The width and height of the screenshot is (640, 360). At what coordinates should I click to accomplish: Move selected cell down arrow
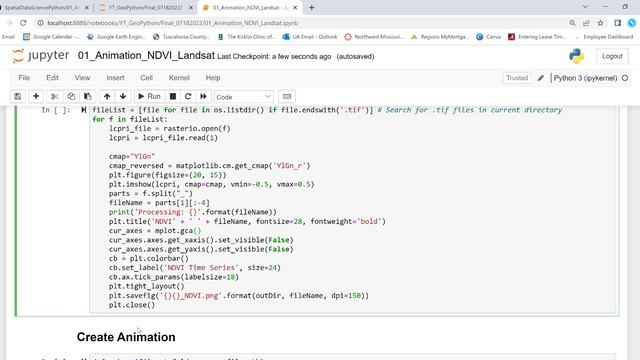pyautogui.click(x=123, y=96)
